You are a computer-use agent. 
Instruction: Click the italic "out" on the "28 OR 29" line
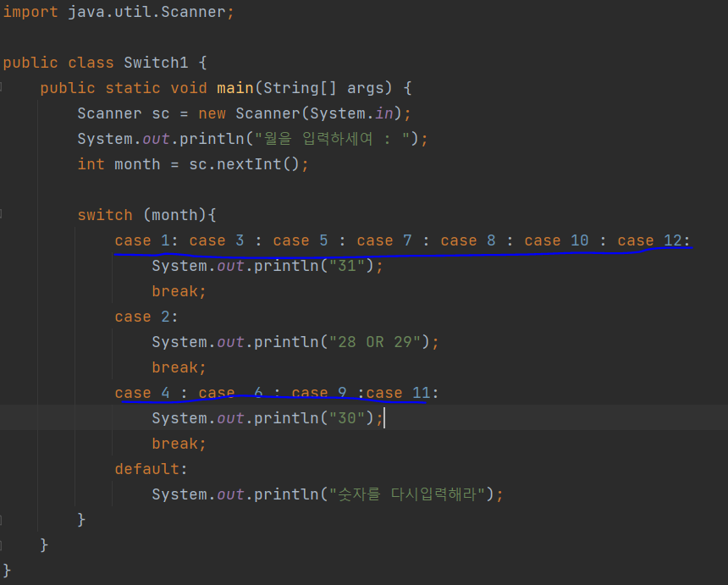tap(231, 342)
